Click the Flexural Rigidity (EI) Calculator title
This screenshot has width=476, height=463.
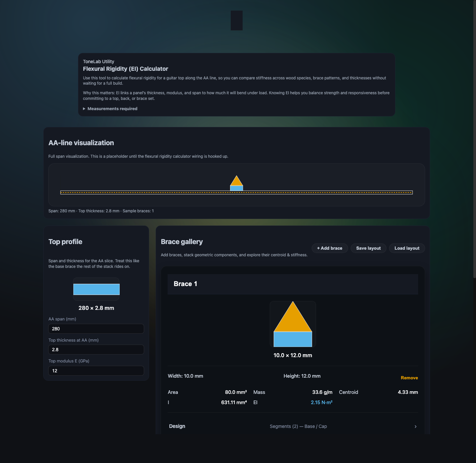pyautogui.click(x=125, y=69)
